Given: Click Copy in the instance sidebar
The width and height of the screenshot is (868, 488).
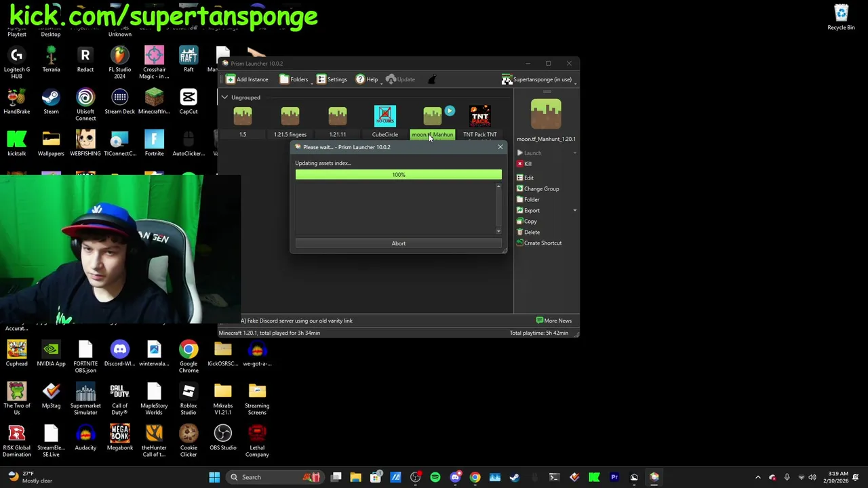Looking at the screenshot, I should 527,221.
